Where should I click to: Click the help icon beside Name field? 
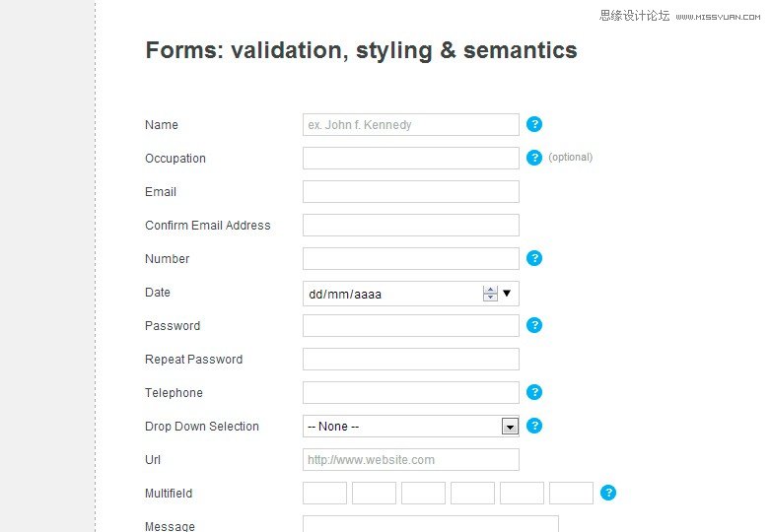534,124
